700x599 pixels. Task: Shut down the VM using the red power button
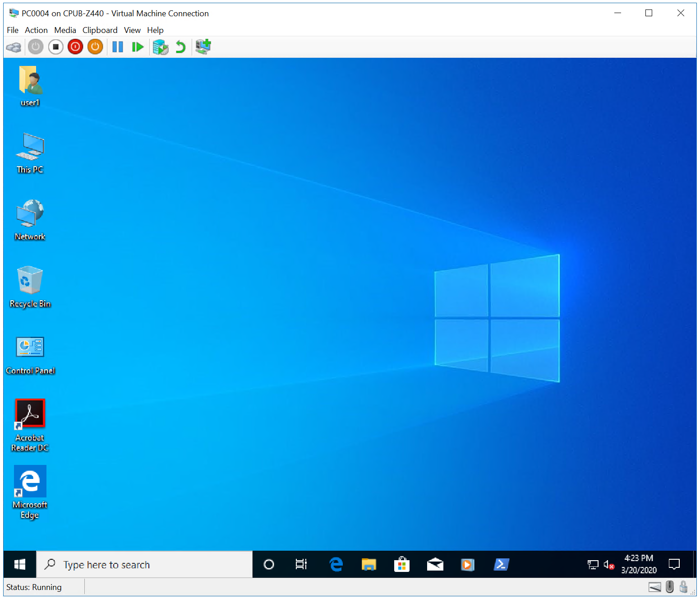[75, 47]
